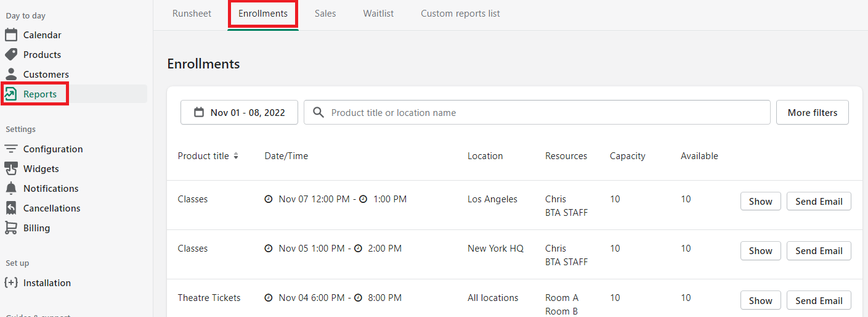Click the Installation braces icon
The height and width of the screenshot is (317, 868).
click(11, 282)
